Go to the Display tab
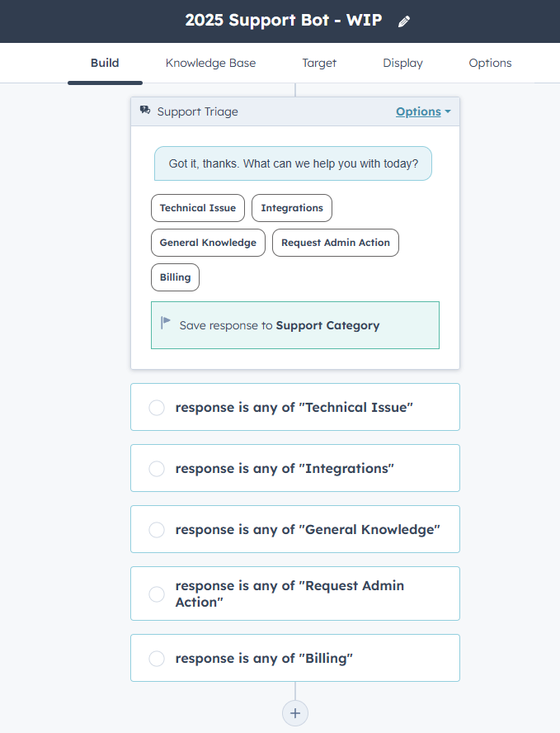This screenshot has width=560, height=733. click(x=402, y=63)
